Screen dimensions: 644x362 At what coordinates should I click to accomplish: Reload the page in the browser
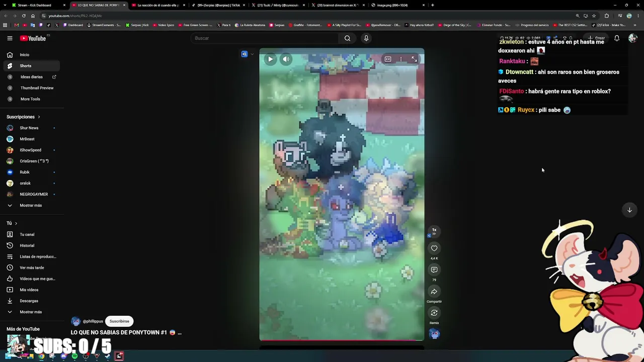[x=24, y=16]
